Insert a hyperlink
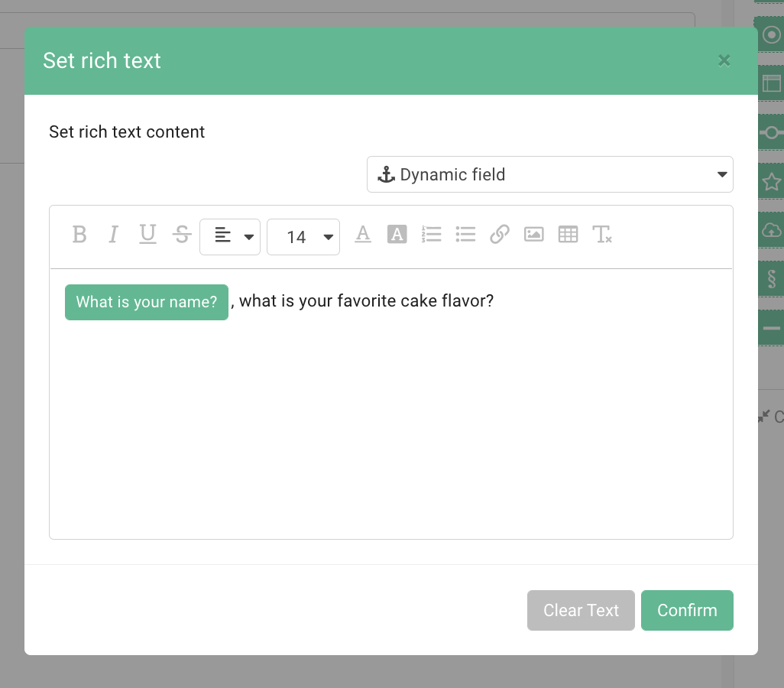The image size is (784, 688). [x=500, y=235]
